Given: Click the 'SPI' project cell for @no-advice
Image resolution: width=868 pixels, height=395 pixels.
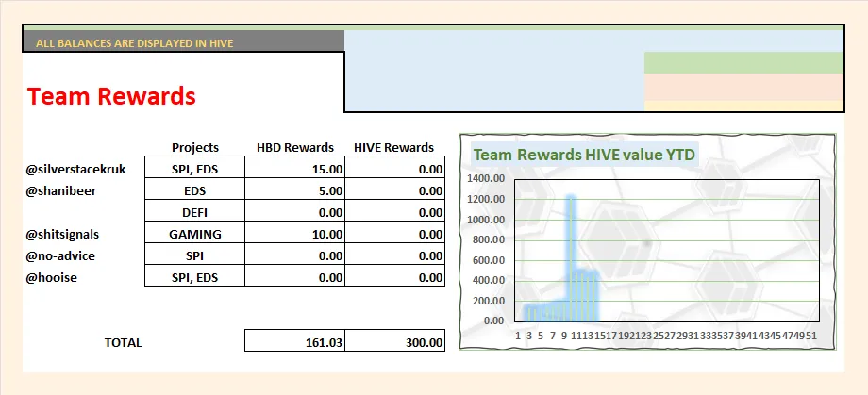Looking at the screenshot, I should click(x=195, y=254).
